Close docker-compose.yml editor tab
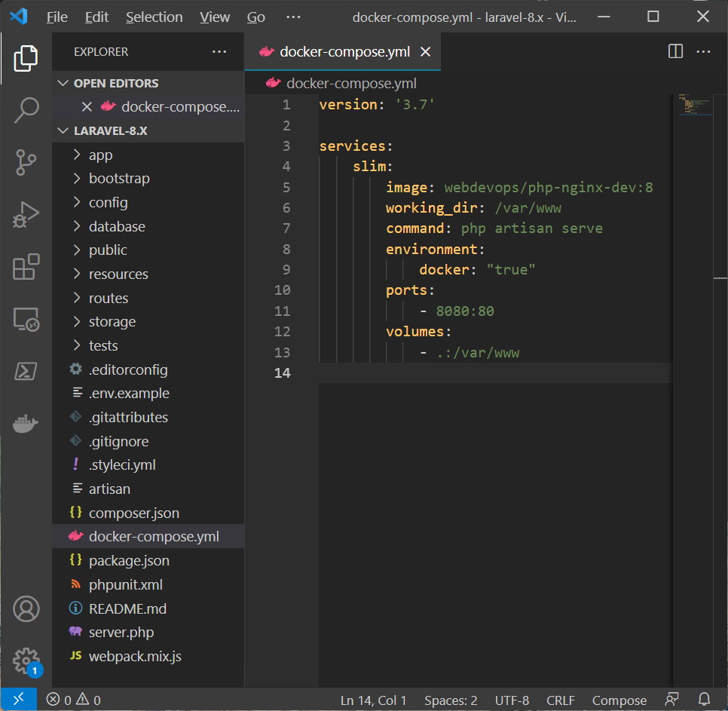This screenshot has width=728, height=711. pyautogui.click(x=425, y=51)
